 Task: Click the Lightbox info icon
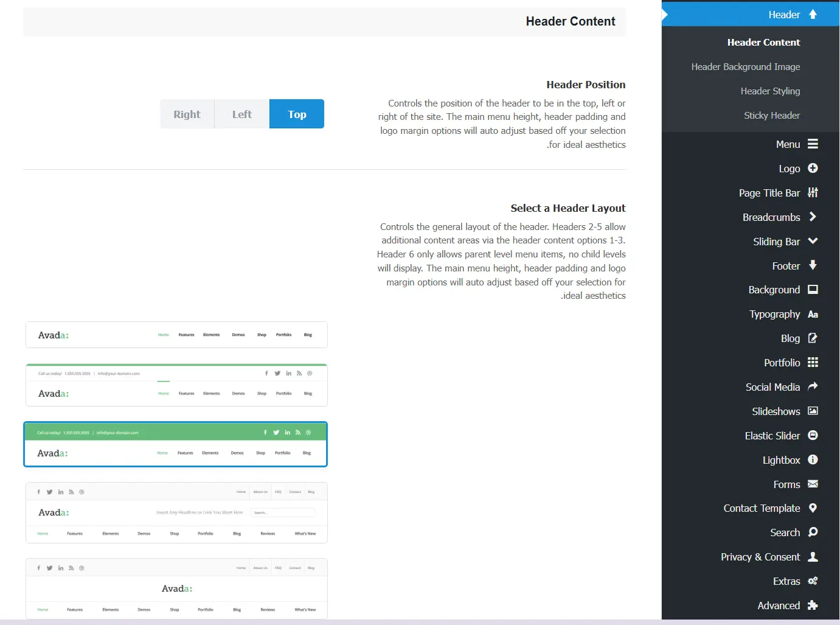click(813, 459)
